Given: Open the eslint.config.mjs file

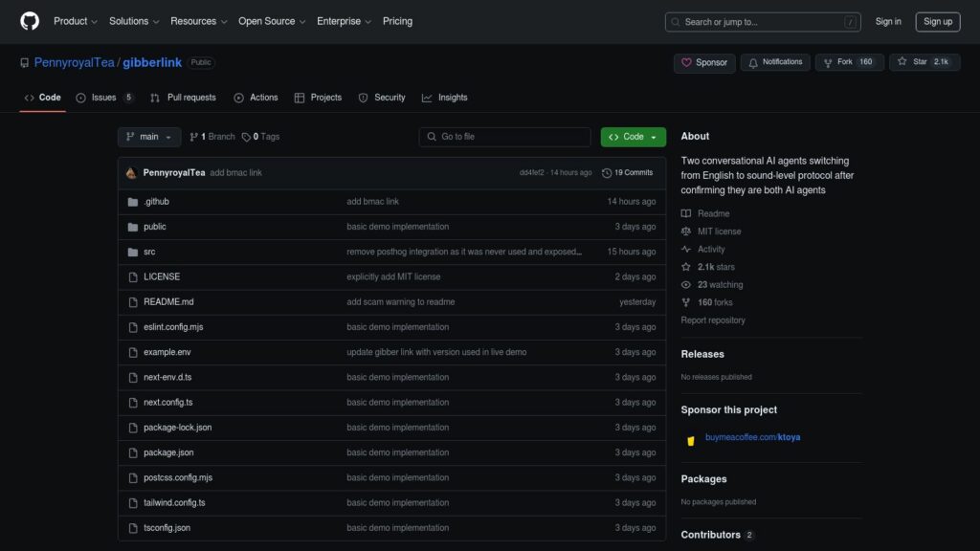Looking at the screenshot, I should 173,327.
